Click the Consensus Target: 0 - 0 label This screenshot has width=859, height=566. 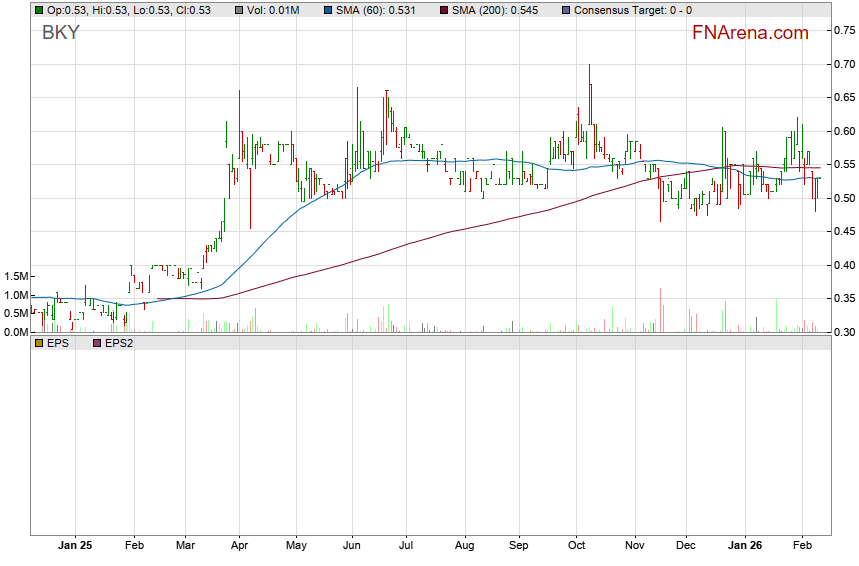635,10
